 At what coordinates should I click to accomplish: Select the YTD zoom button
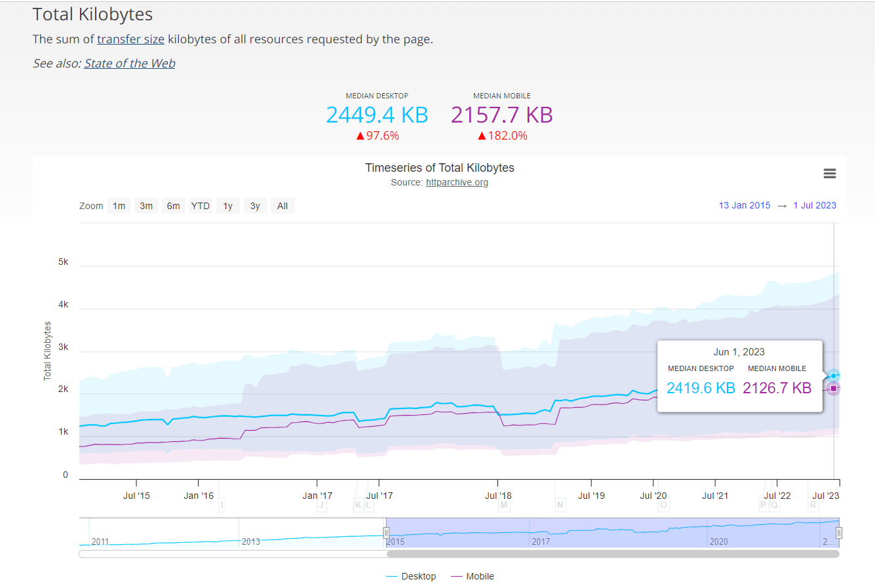point(201,206)
